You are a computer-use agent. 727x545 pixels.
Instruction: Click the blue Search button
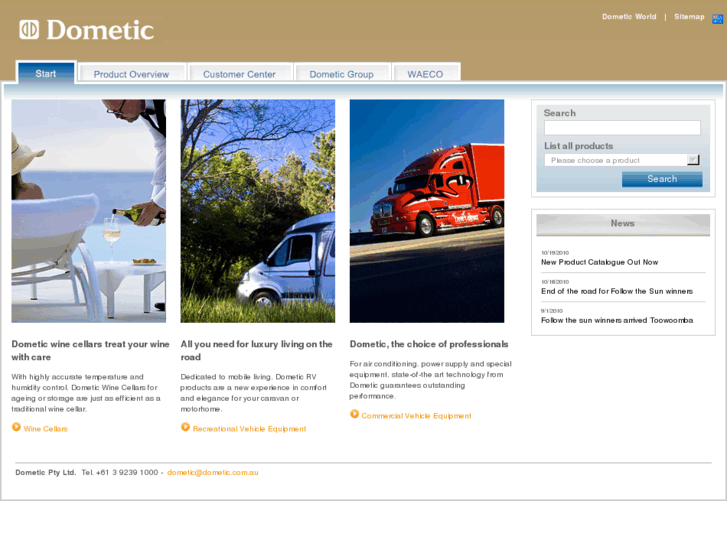coord(662,179)
